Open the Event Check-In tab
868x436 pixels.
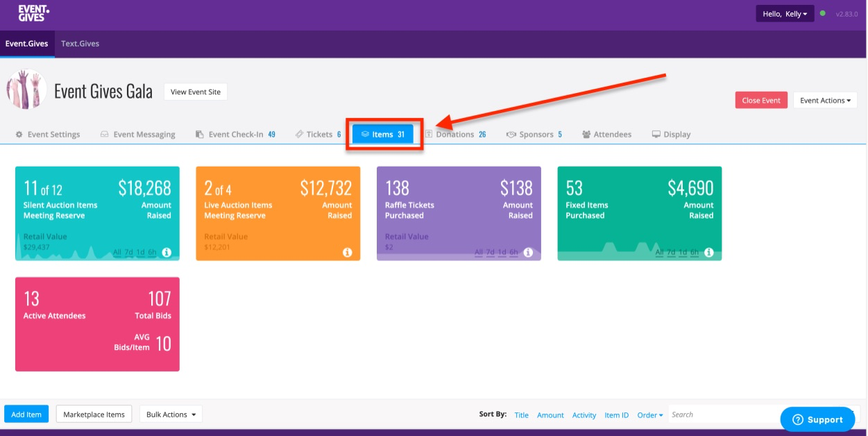click(235, 135)
